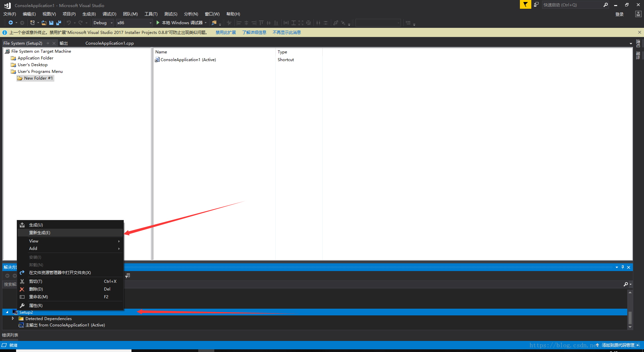Image resolution: width=644 pixels, height=352 pixels.
Task: Select 主输出 from ConsoleApplication1 (Active) item
Action: tap(65, 325)
